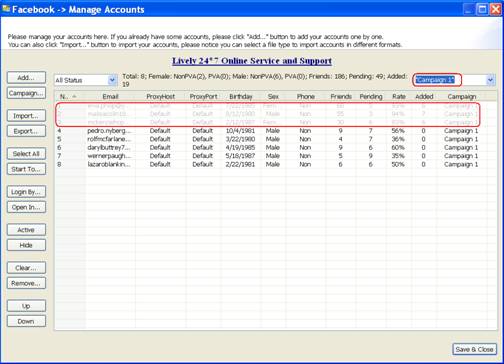Screen dimensions: 504x364
Task: Click the Login By... button
Action: pyautogui.click(x=26, y=192)
